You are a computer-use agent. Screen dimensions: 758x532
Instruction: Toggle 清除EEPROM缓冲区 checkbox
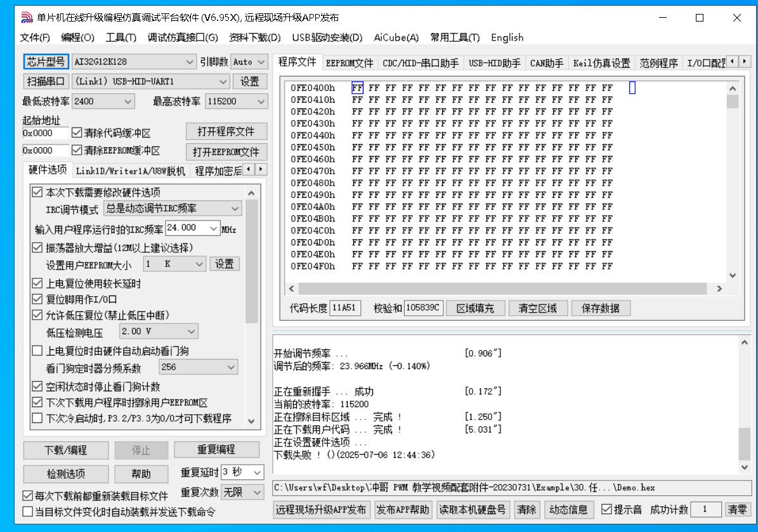click(x=76, y=150)
